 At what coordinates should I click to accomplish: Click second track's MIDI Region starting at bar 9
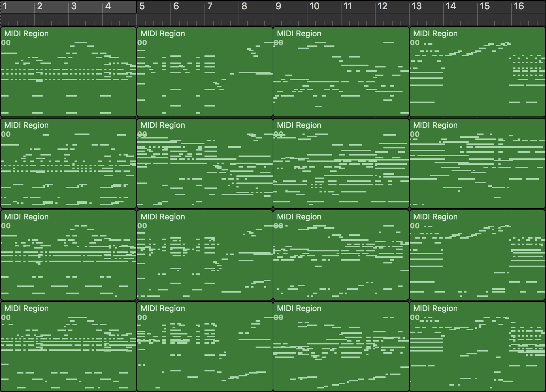(x=341, y=163)
